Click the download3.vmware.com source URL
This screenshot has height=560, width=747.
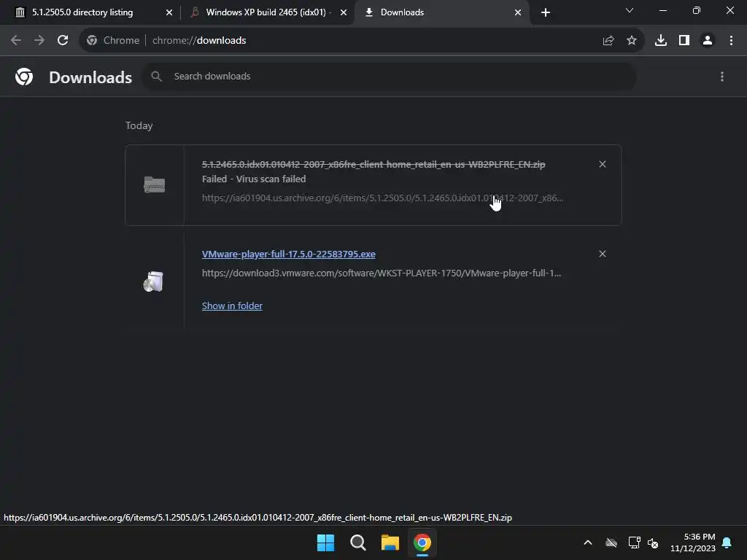pos(381,273)
